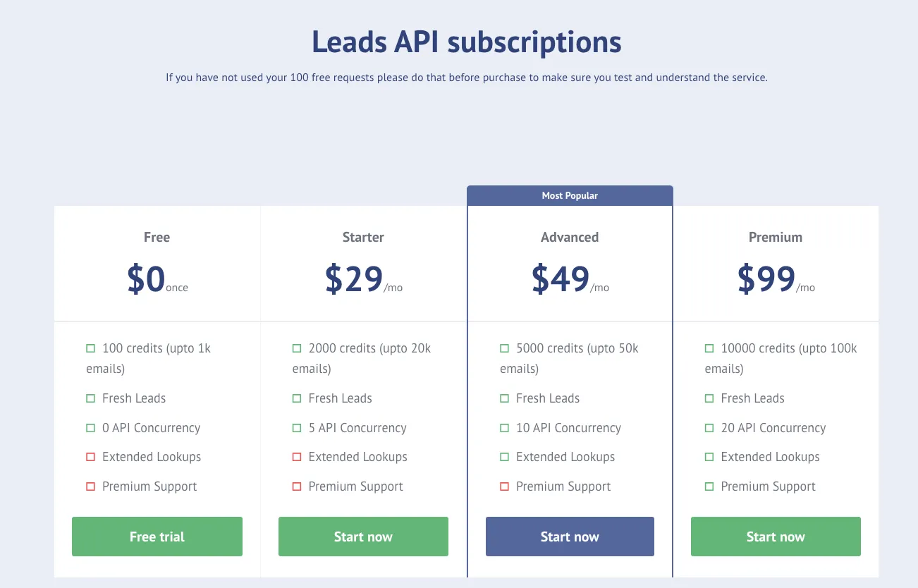Click red square beside Starter plan Premium Support
The height and width of the screenshot is (588, 918).
297,486
